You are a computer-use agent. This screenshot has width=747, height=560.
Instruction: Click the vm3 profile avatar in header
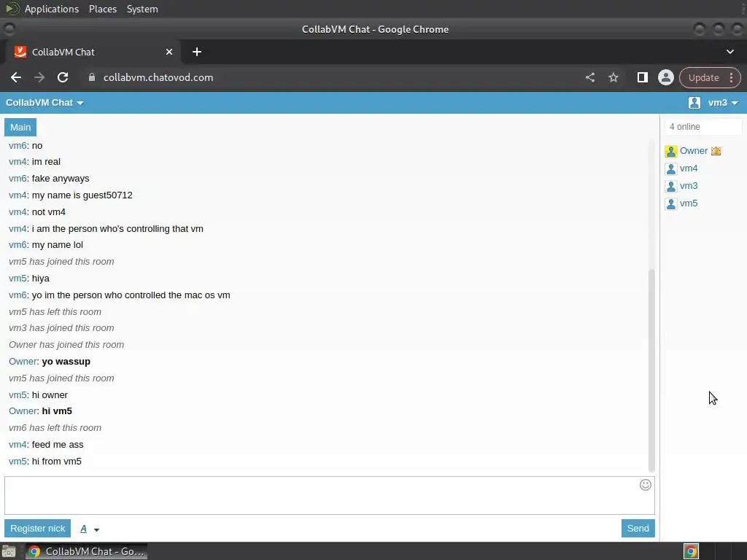pos(694,102)
